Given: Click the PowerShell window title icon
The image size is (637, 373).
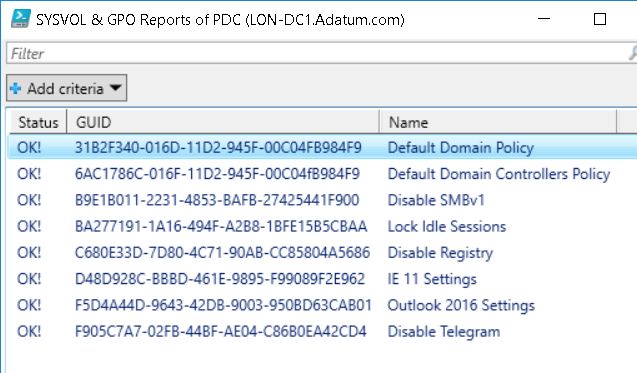Looking at the screenshot, I should [x=20, y=19].
